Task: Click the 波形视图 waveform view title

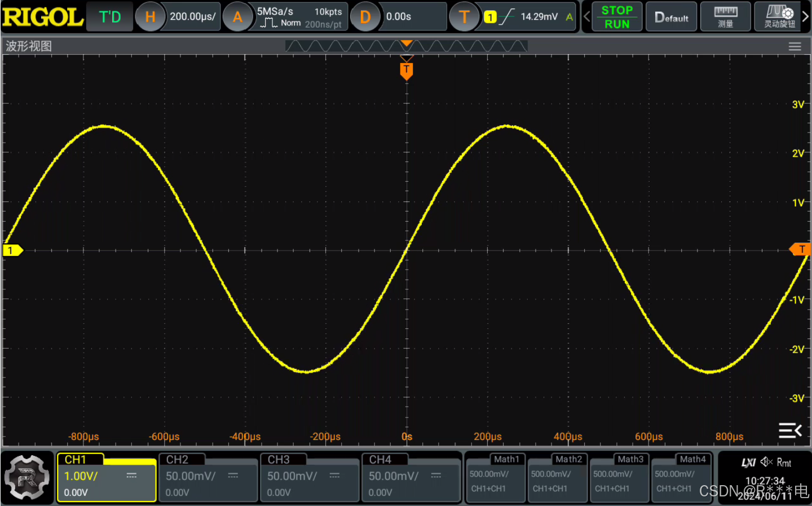Action: pyautogui.click(x=29, y=46)
